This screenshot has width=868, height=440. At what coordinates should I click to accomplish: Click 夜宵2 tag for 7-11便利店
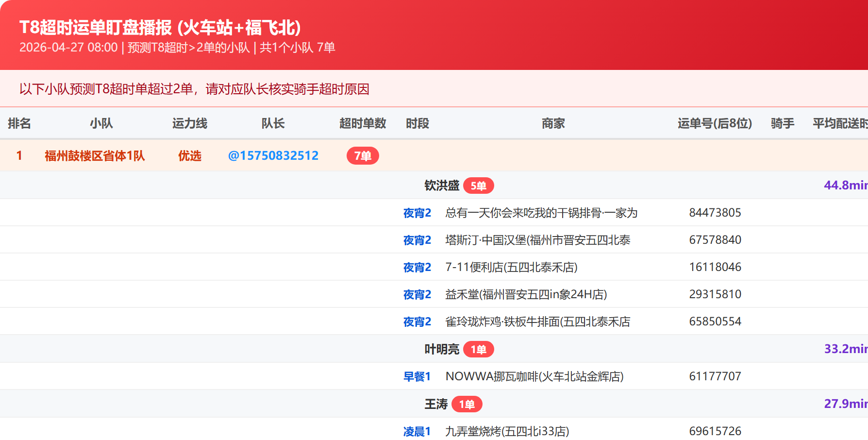coord(417,267)
